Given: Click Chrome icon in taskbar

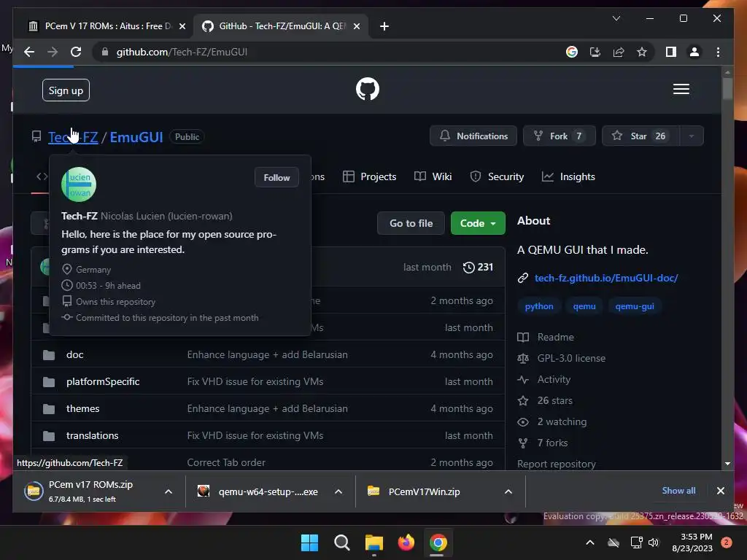Looking at the screenshot, I should point(438,542).
